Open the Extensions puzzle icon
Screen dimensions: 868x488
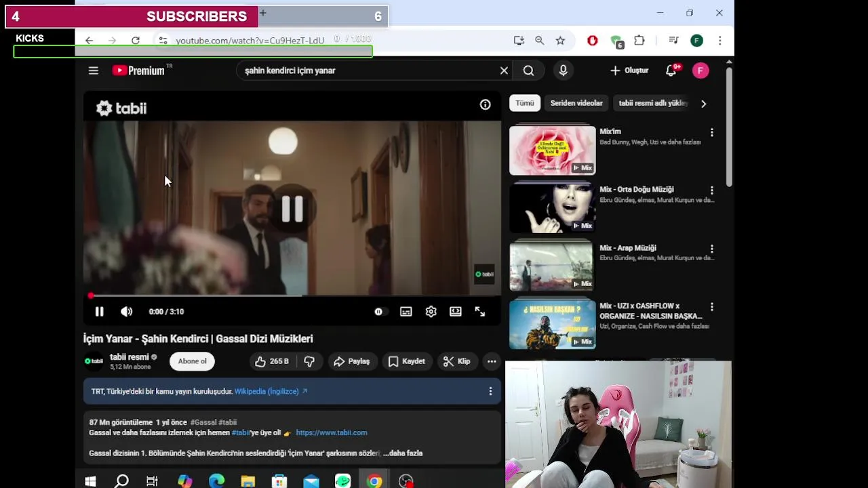point(639,41)
